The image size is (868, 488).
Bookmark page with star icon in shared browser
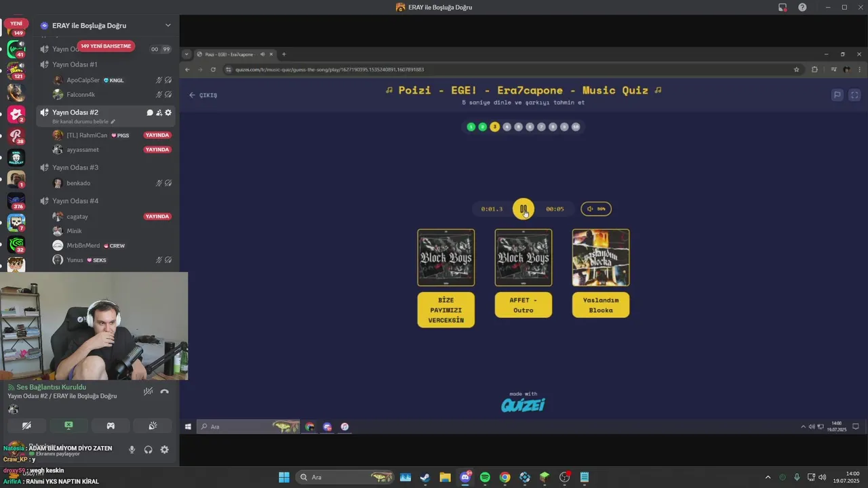[x=796, y=69]
